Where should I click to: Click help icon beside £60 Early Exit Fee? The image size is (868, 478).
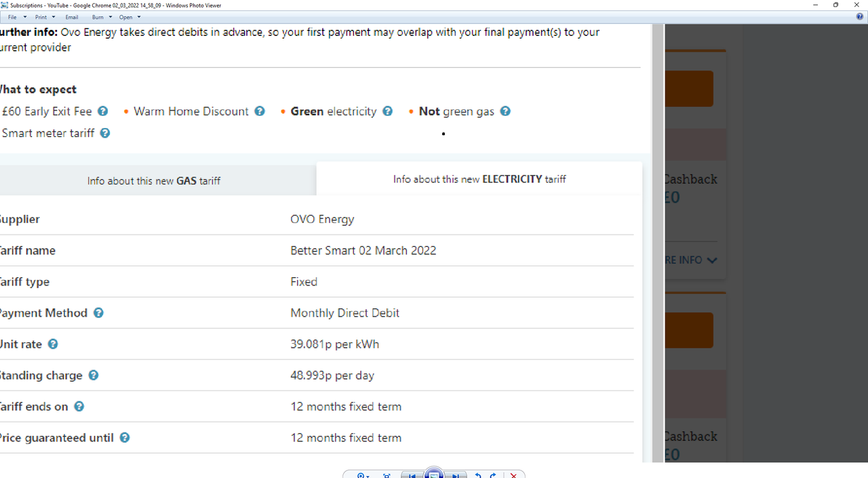102,111
